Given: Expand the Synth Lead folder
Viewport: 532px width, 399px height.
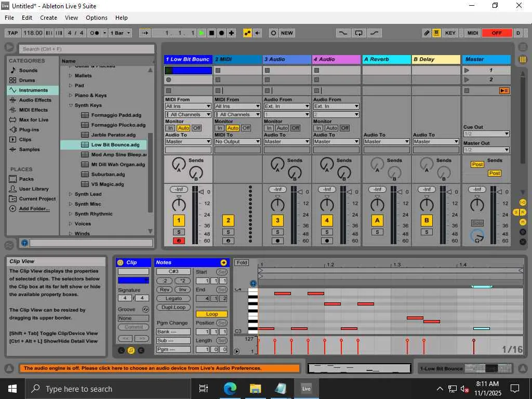Looking at the screenshot, I should (x=71, y=194).
